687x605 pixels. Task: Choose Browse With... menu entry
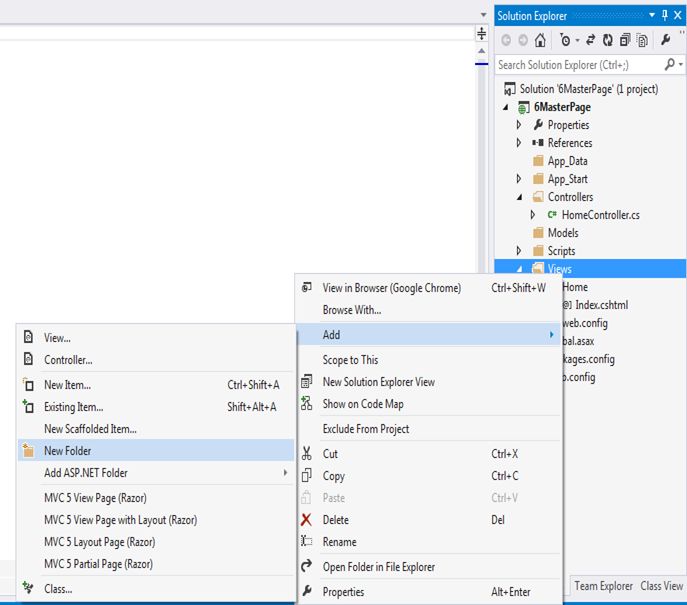click(x=428, y=310)
